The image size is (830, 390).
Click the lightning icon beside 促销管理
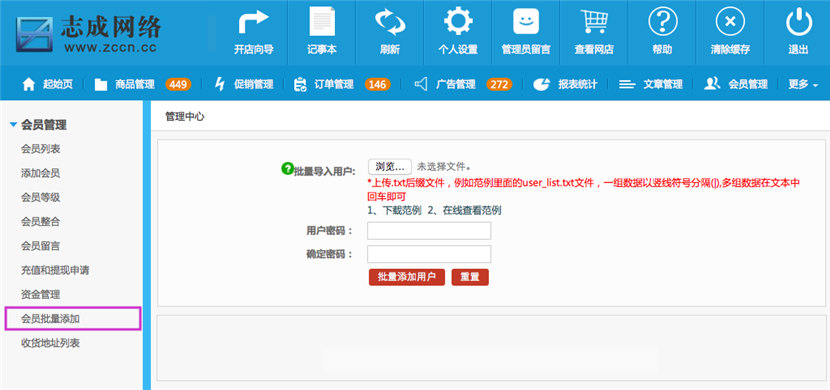tap(220, 84)
